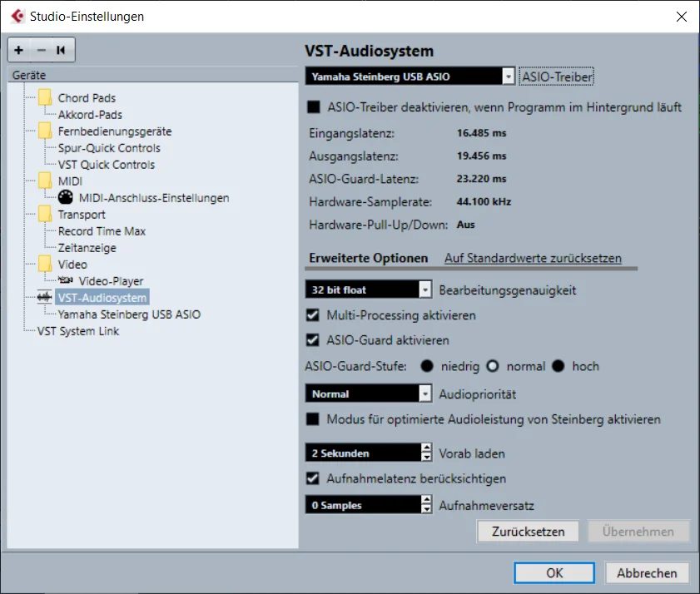700x594 pixels.
Task: Close the Studio-Einstellungen dialog
Action: coord(682,17)
